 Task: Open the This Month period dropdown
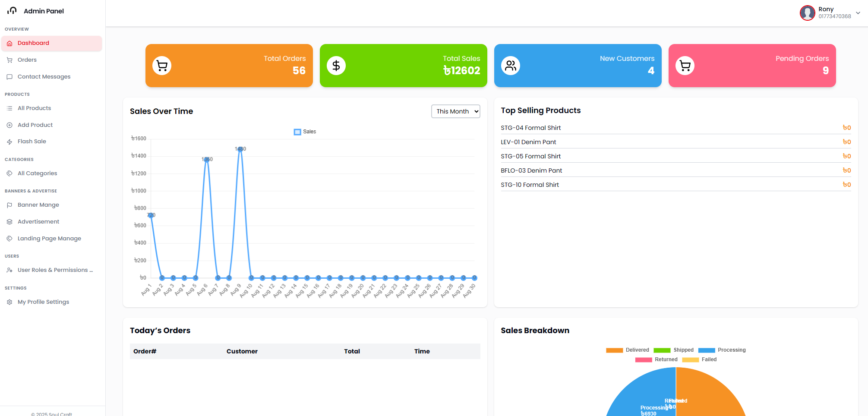pos(456,111)
